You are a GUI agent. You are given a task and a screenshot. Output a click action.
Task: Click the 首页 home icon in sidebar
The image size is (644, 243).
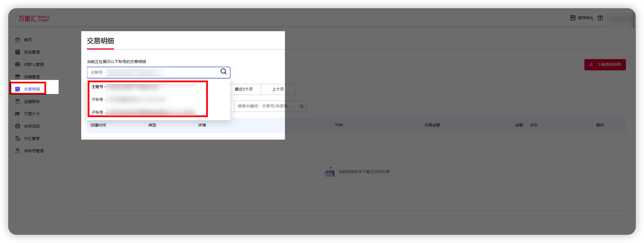tap(18, 40)
